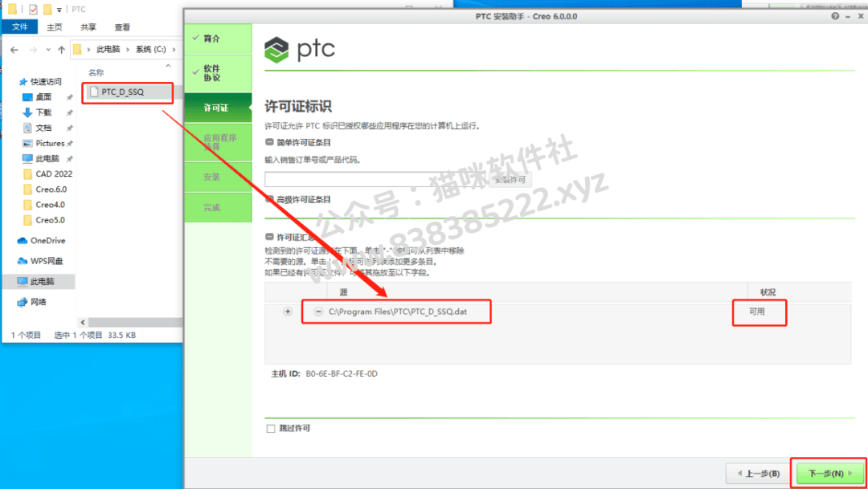Add a license source with the plus icon
Image resolution: width=868 pixels, height=489 pixels.
tap(287, 312)
